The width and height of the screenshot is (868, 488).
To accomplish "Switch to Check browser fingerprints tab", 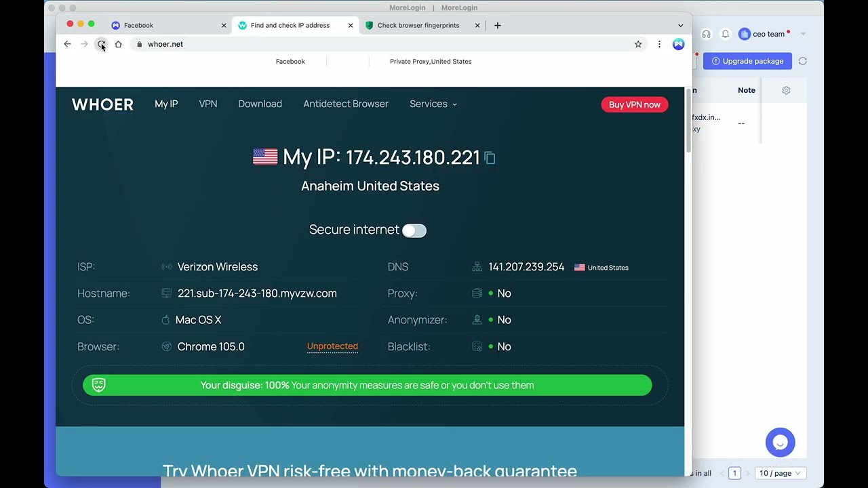I will [x=422, y=25].
